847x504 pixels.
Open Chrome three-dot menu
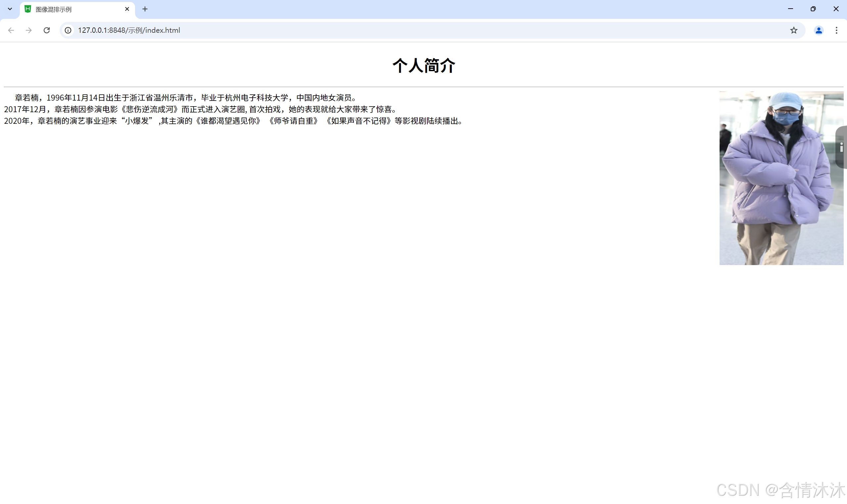836,30
